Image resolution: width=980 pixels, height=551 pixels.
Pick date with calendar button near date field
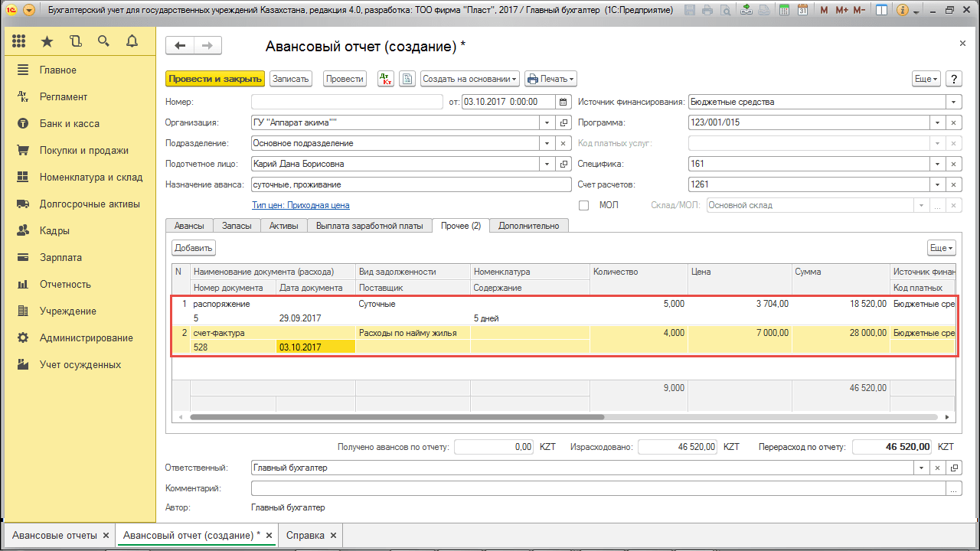pos(563,102)
